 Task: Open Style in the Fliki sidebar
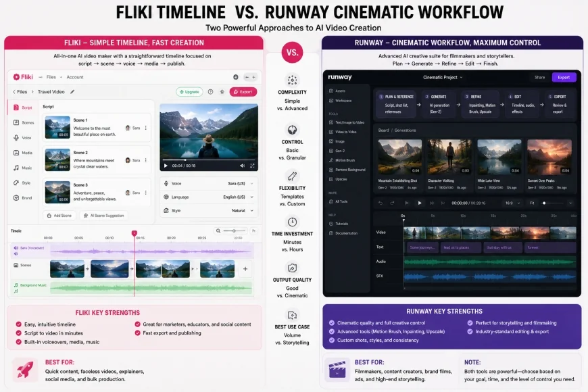[22, 182]
